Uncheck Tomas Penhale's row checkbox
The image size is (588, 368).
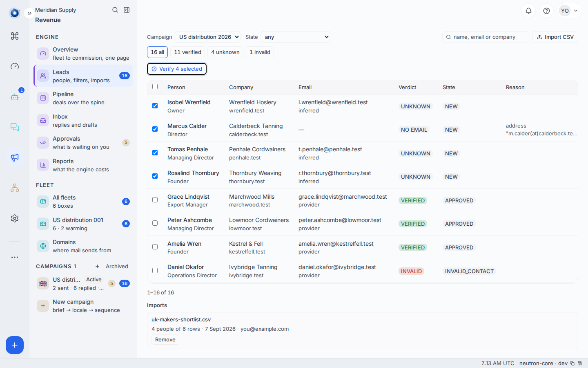[x=155, y=153]
